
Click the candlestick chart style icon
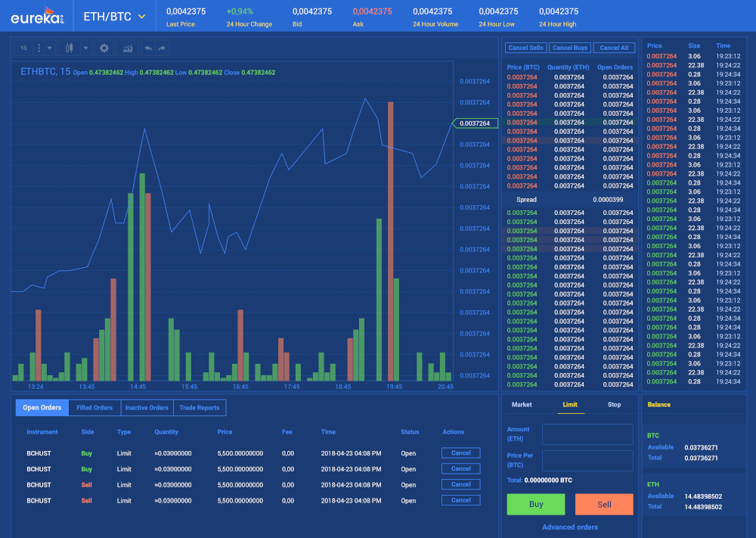[70, 48]
